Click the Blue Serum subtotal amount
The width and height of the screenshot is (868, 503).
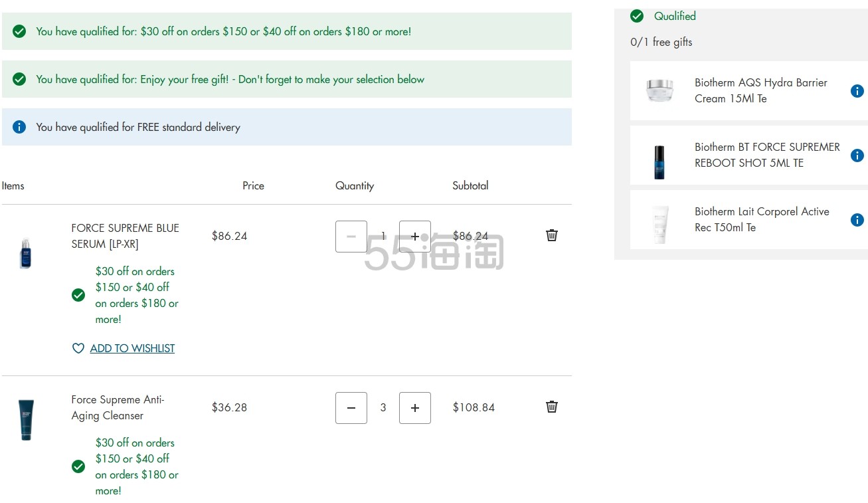pos(470,236)
